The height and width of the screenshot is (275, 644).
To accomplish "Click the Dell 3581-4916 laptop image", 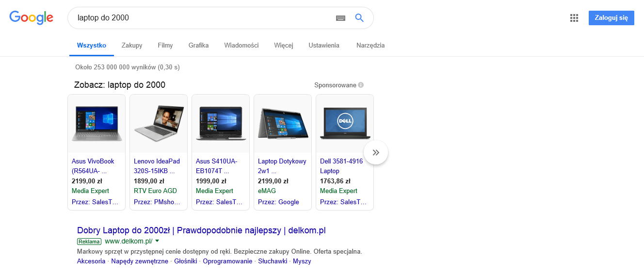I will [x=345, y=124].
